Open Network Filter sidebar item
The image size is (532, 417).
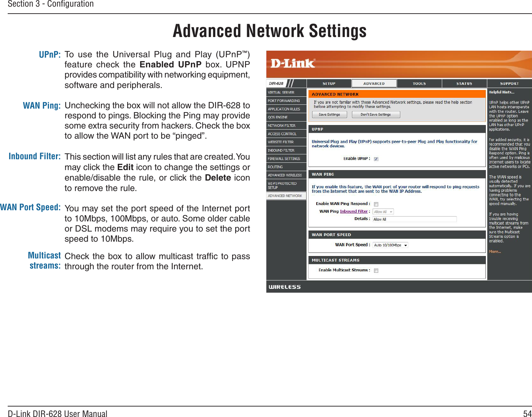(x=286, y=125)
